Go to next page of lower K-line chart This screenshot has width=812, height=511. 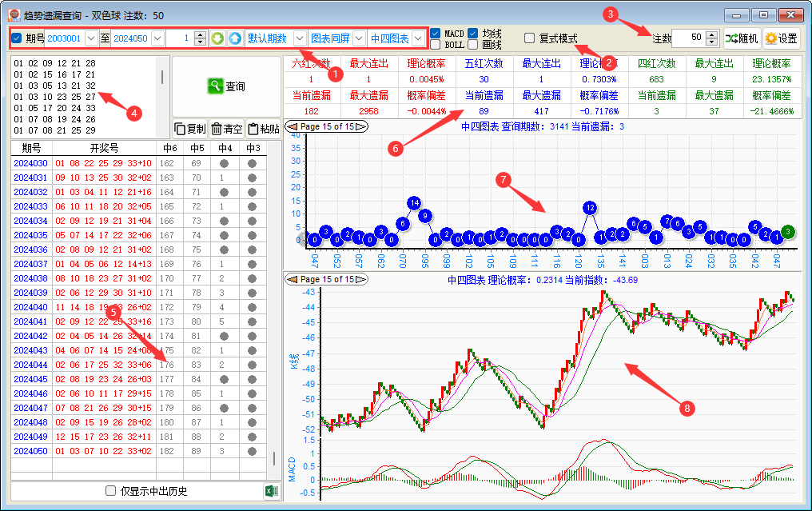[361, 279]
